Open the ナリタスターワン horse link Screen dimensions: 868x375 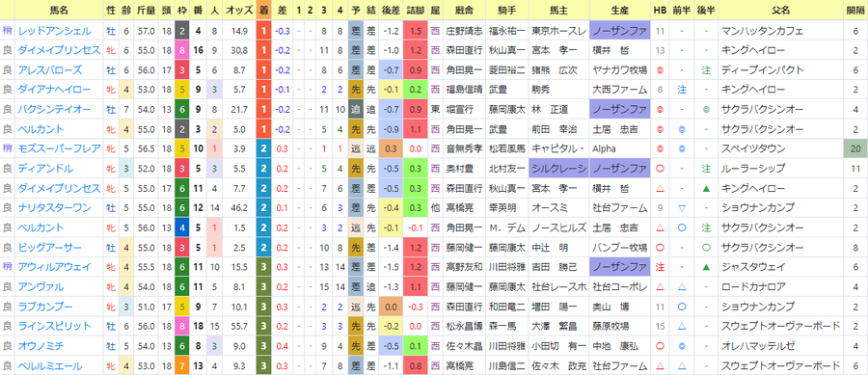click(x=54, y=208)
